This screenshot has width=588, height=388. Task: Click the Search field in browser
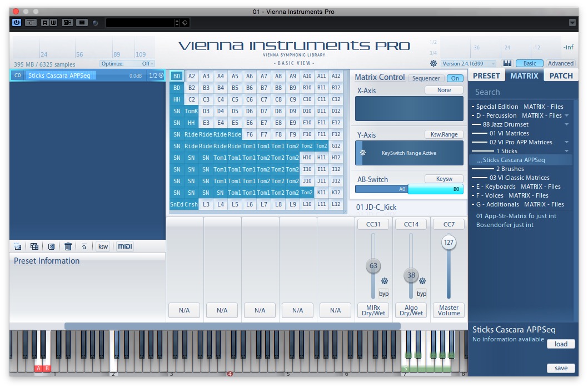[x=521, y=92]
